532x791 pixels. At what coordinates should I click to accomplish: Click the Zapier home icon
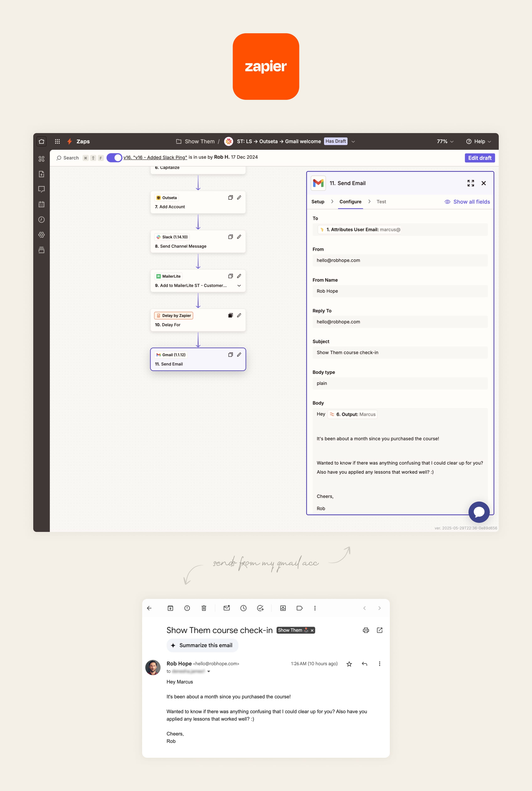click(41, 142)
